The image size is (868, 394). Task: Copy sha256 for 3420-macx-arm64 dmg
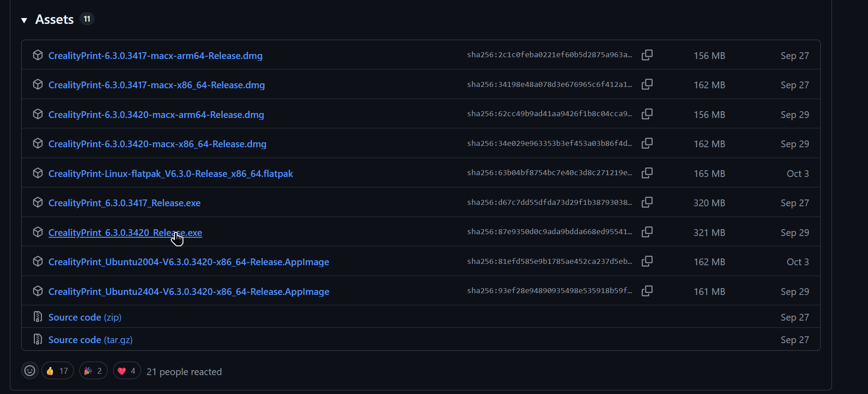(647, 114)
